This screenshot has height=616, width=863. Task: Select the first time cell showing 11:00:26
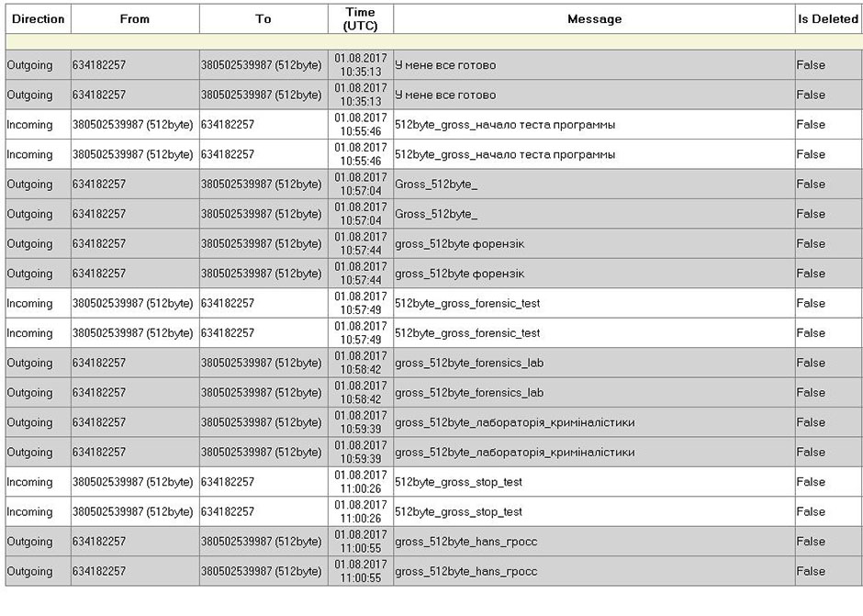(x=360, y=482)
